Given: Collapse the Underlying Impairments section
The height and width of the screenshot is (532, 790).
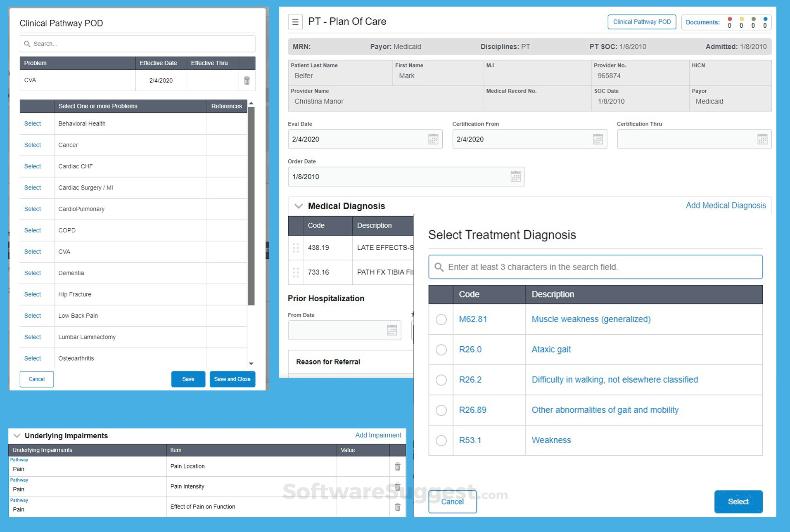Looking at the screenshot, I should point(17,436).
